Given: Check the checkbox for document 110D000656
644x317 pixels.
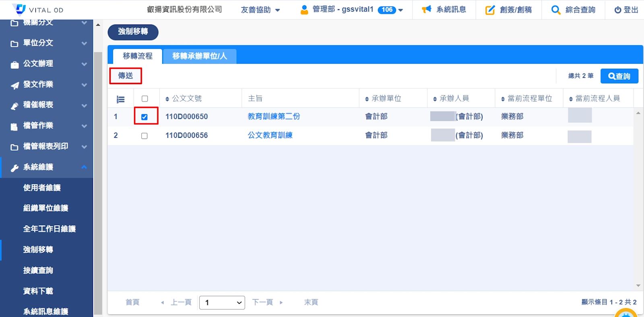Looking at the screenshot, I should [144, 136].
